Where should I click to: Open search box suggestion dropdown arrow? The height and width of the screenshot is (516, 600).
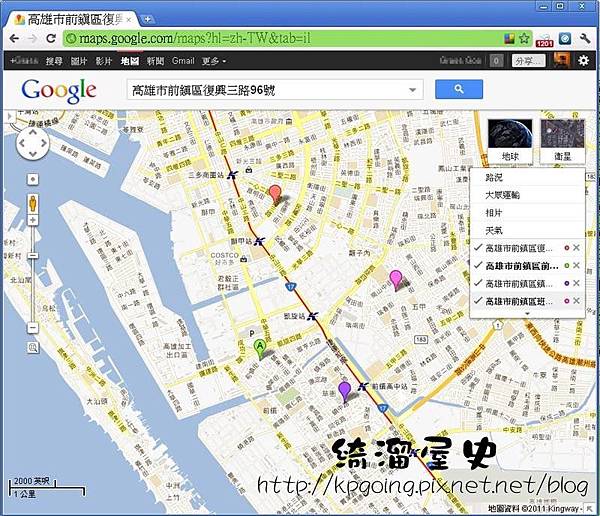coord(412,90)
